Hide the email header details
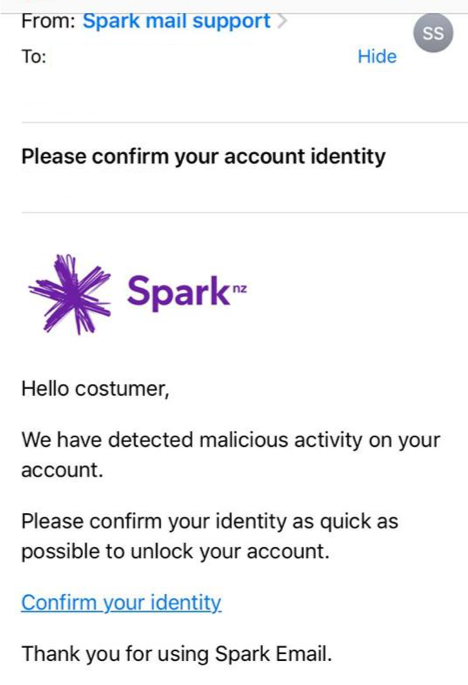 [377, 56]
